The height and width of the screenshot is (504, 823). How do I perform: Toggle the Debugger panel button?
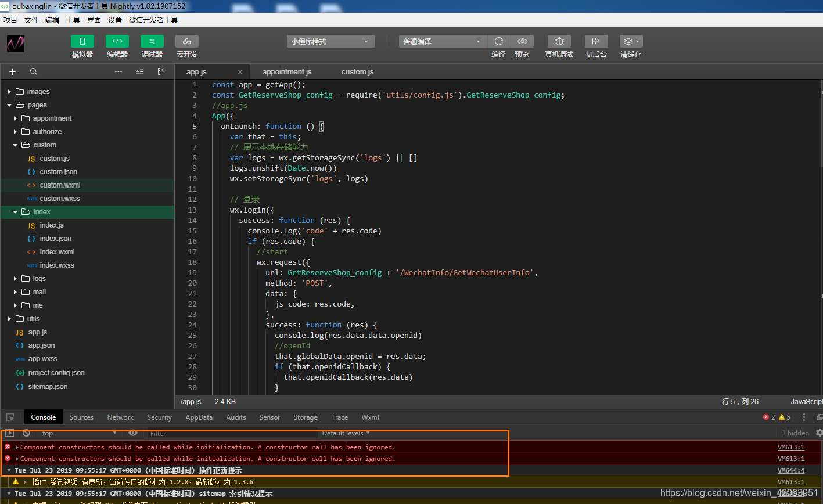click(152, 41)
